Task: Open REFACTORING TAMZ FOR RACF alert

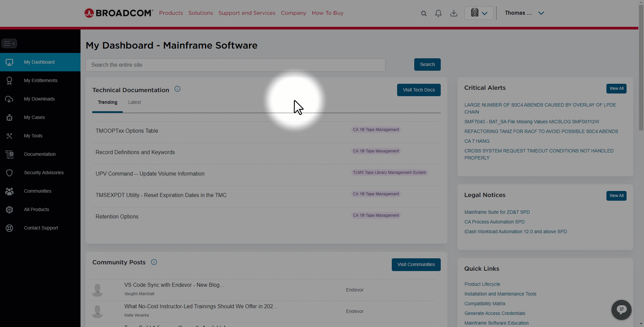Action: [x=541, y=132]
